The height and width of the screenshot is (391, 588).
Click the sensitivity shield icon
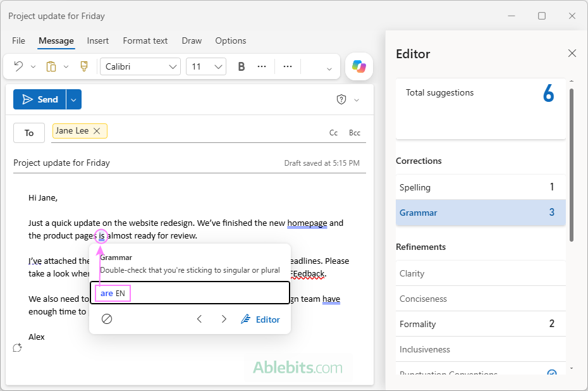pos(341,99)
